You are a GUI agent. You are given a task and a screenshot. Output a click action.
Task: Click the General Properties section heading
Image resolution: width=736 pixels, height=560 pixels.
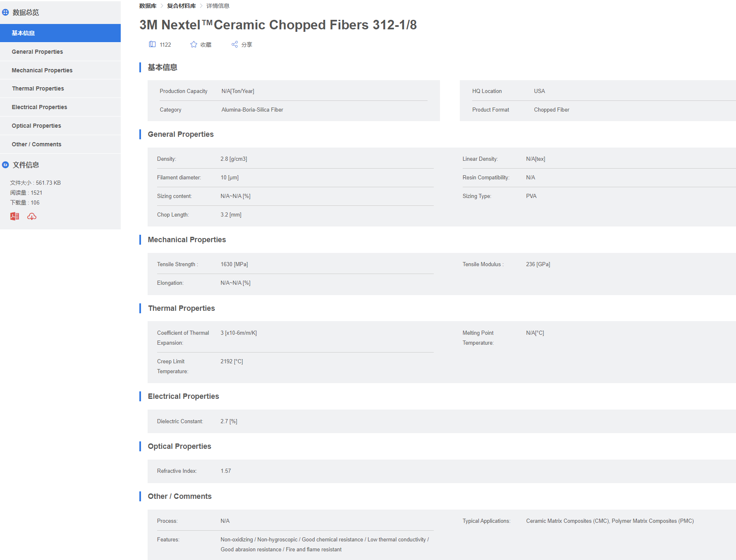[x=181, y=134]
